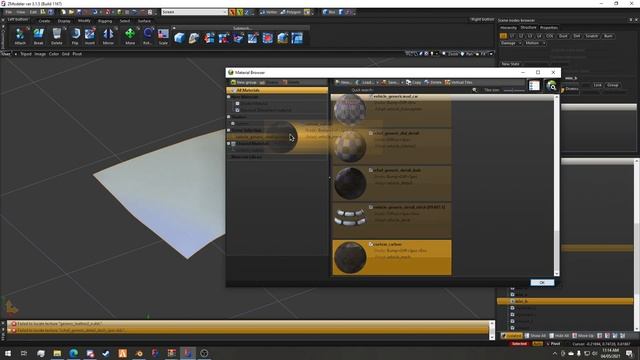Open the Surface ribbon tab
This screenshot has width=640, height=360.
(x=144, y=21)
